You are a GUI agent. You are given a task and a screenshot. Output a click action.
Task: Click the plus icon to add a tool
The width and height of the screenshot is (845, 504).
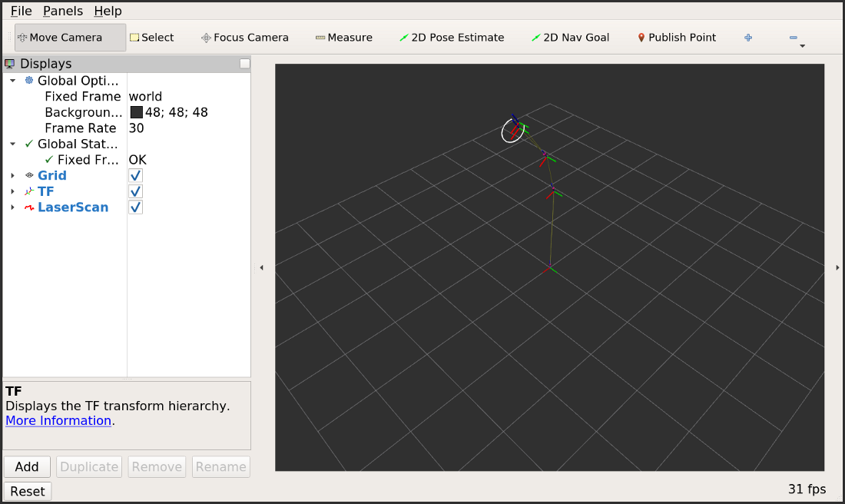pos(747,37)
